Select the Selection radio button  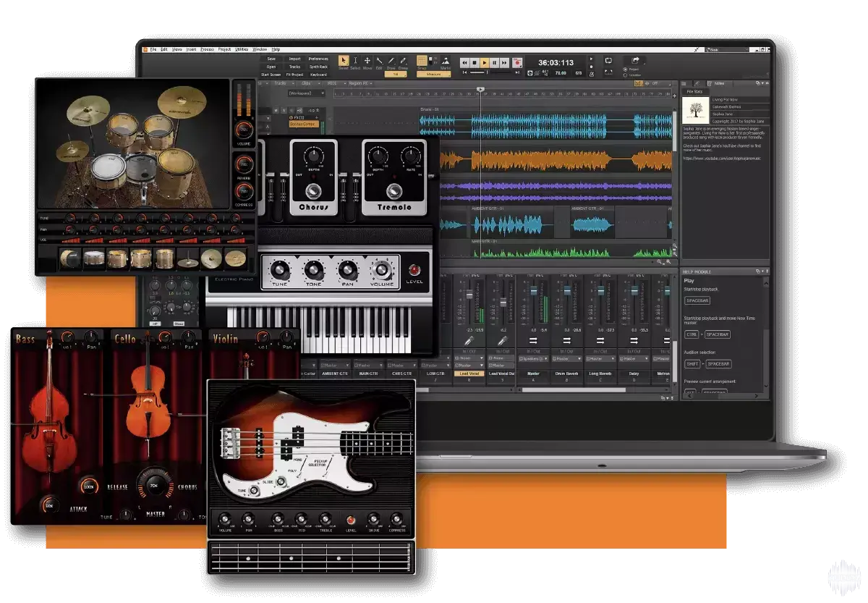pyautogui.click(x=625, y=75)
